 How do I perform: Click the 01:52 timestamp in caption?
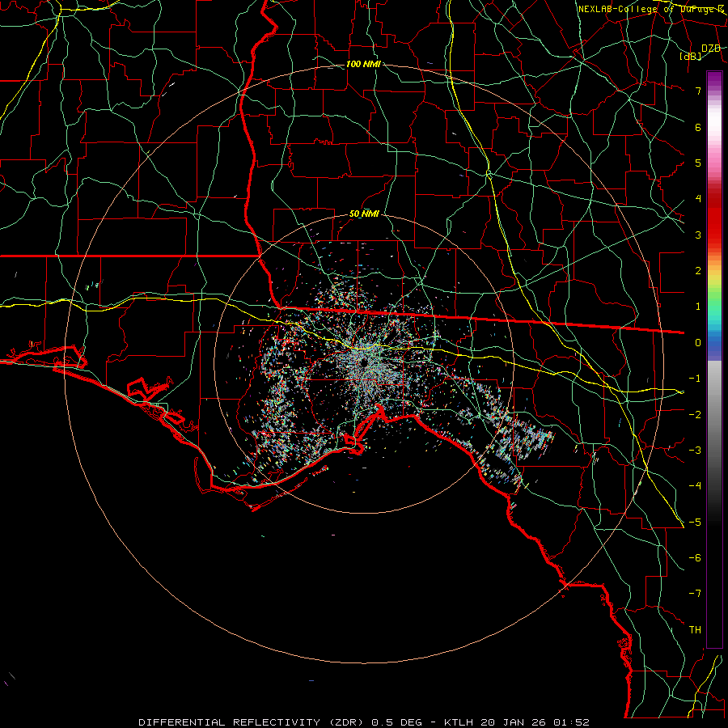[572, 722]
